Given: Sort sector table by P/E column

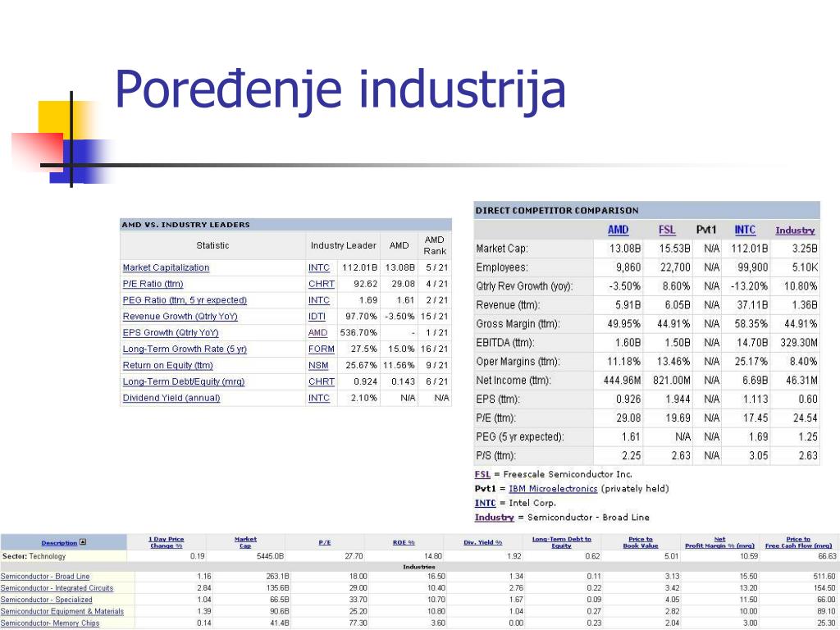Looking at the screenshot, I should tap(325, 543).
